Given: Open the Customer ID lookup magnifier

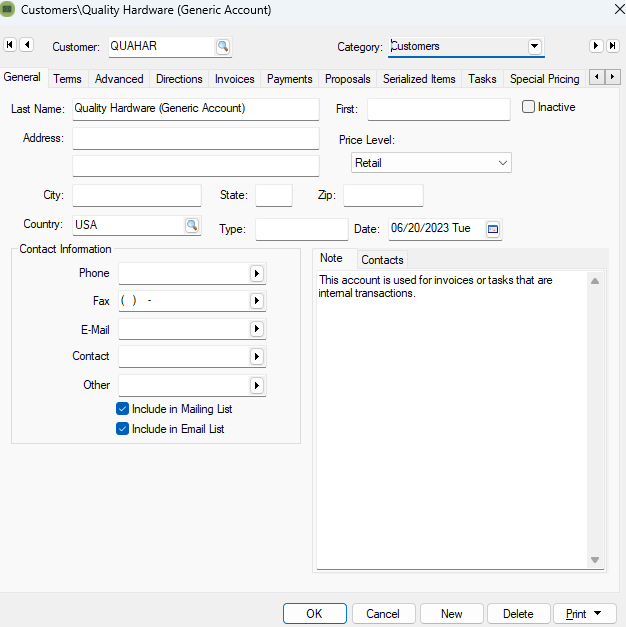Looking at the screenshot, I should point(223,47).
